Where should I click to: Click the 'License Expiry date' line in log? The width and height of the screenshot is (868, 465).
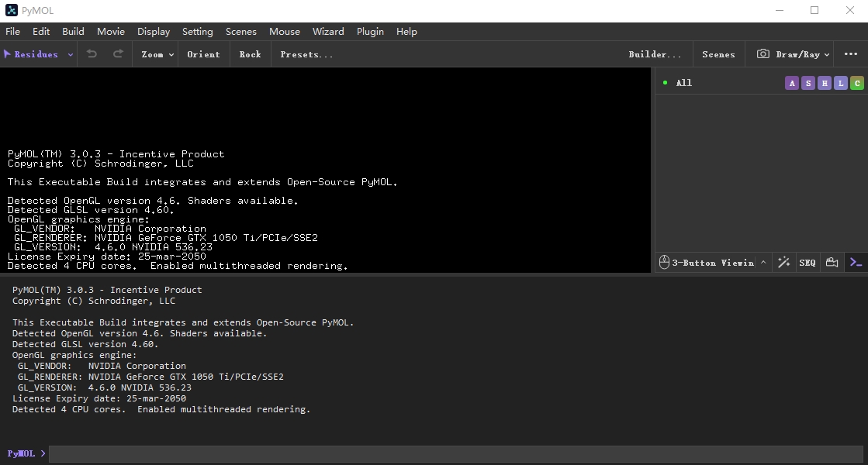click(x=99, y=398)
